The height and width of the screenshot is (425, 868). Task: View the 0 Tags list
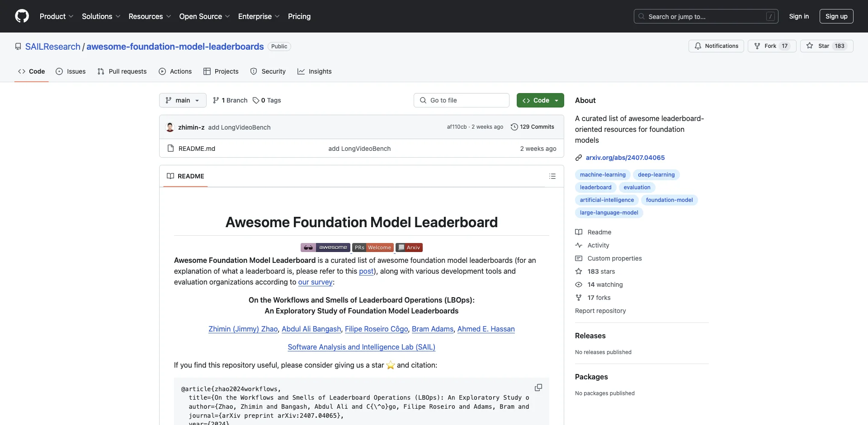pos(267,100)
